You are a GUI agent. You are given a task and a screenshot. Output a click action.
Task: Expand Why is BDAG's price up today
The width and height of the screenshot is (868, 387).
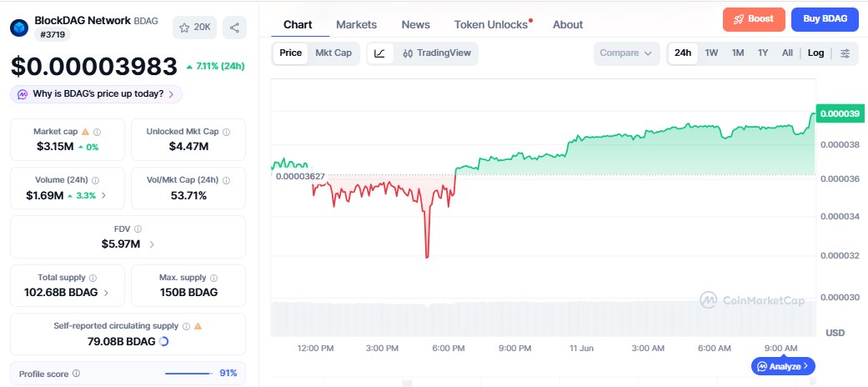pyautogui.click(x=97, y=94)
